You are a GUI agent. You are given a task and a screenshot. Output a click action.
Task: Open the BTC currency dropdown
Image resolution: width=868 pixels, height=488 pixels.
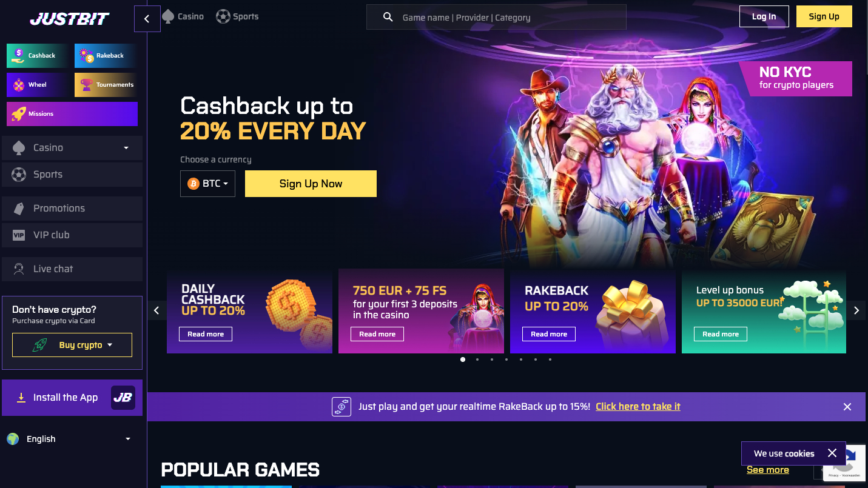pyautogui.click(x=207, y=184)
